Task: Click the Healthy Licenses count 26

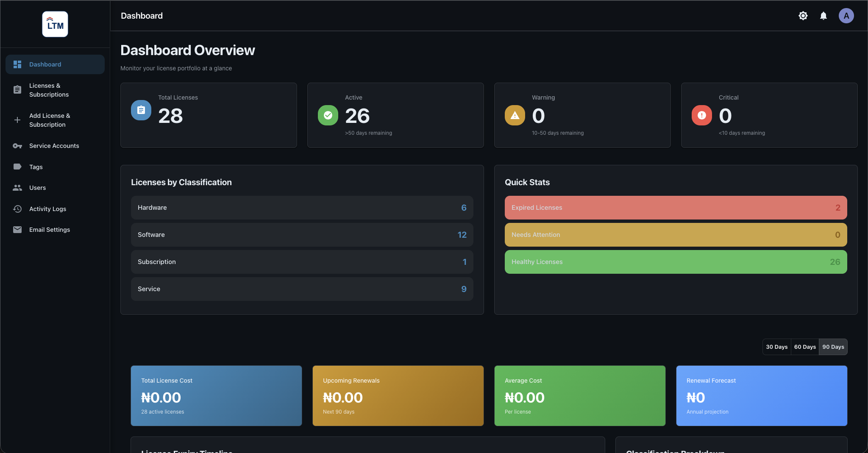Action: pos(835,262)
